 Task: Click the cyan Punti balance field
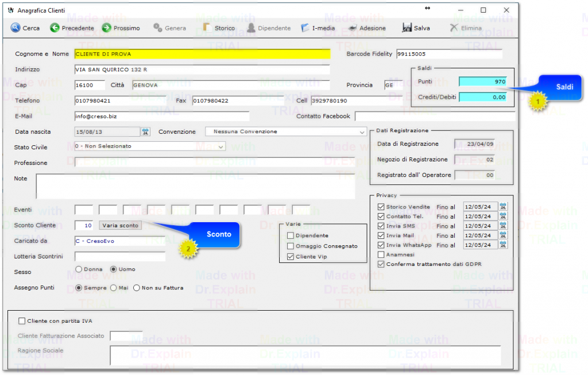483,82
